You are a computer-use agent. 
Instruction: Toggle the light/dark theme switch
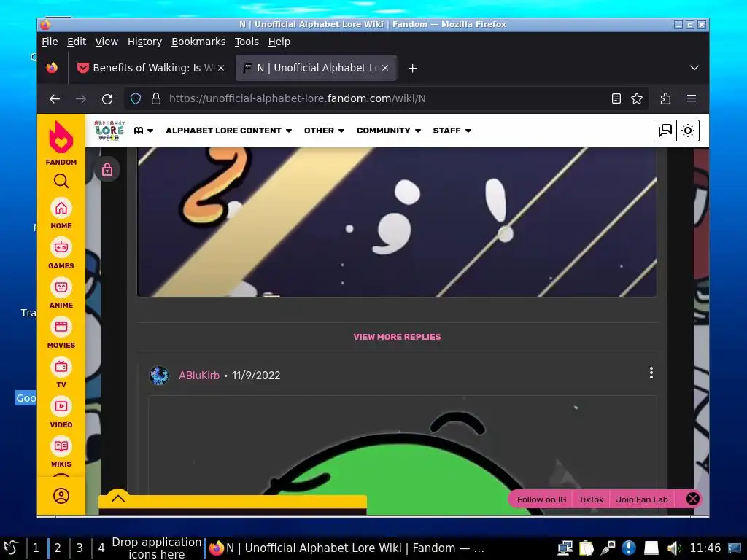[687, 131]
